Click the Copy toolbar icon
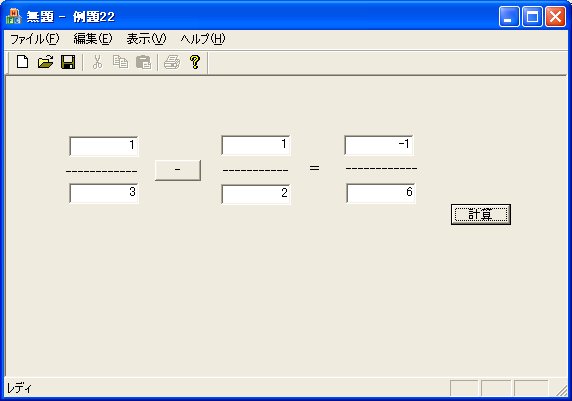Viewport: 572px width, 401px height. (x=120, y=62)
